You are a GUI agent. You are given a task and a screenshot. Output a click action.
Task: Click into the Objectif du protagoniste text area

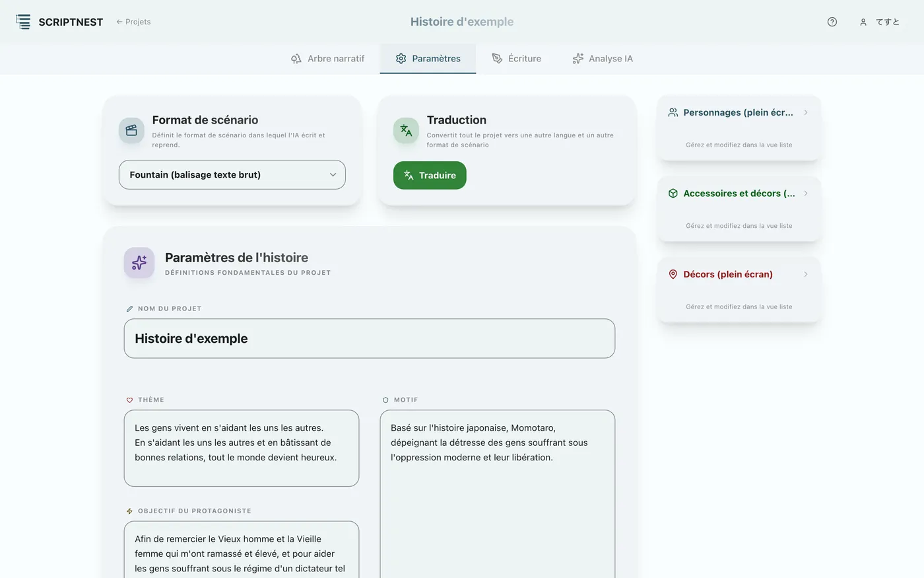coord(242,550)
